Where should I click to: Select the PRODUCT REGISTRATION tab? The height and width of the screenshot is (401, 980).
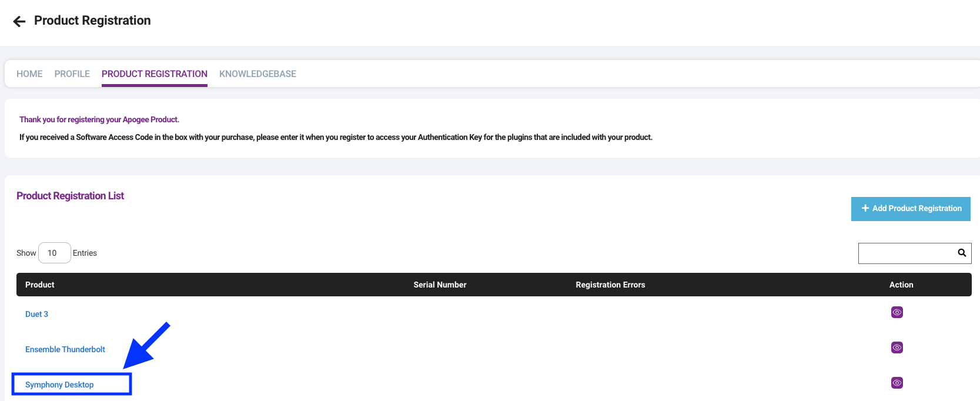coord(155,74)
